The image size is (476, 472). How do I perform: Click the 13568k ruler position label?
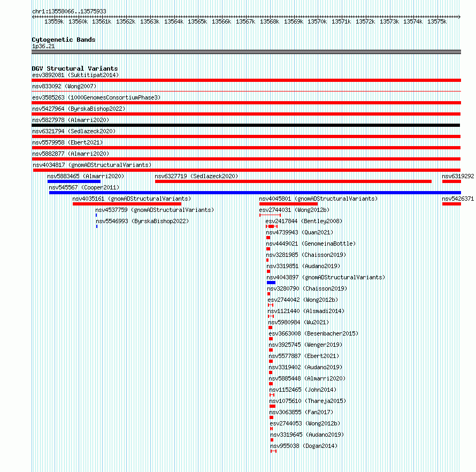tap(270, 21)
